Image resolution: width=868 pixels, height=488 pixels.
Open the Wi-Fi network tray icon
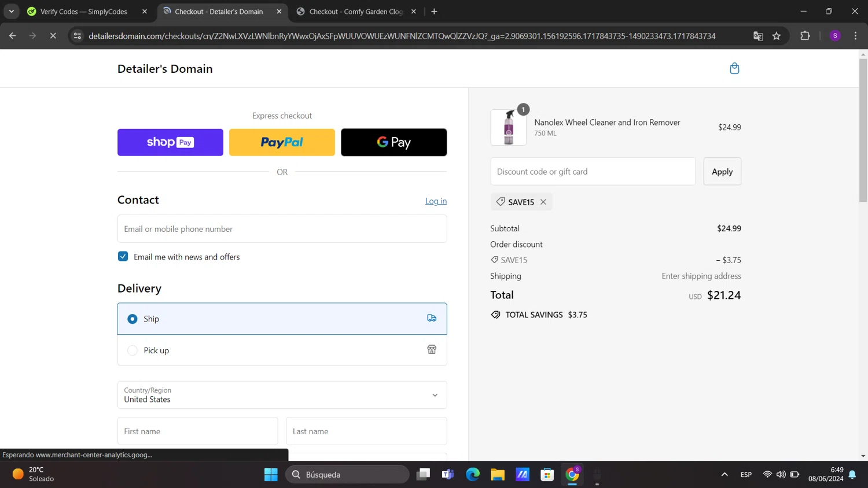[x=767, y=475]
